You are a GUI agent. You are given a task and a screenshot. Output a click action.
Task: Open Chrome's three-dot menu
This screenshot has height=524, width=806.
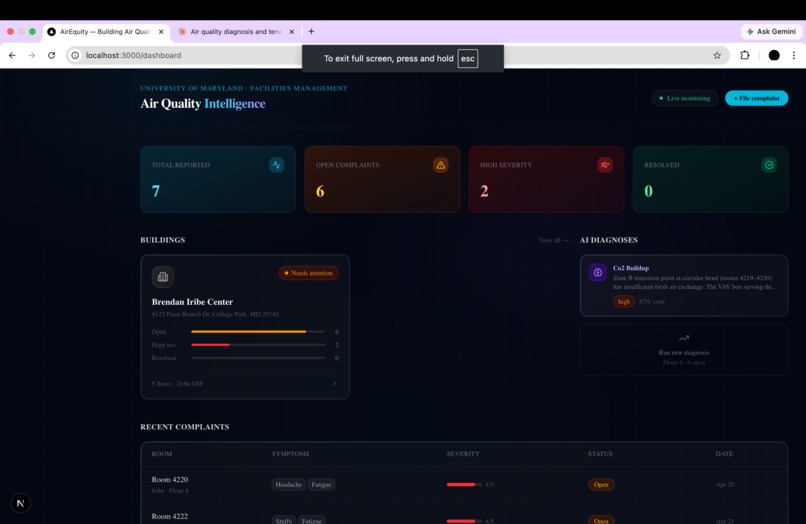[x=794, y=55]
